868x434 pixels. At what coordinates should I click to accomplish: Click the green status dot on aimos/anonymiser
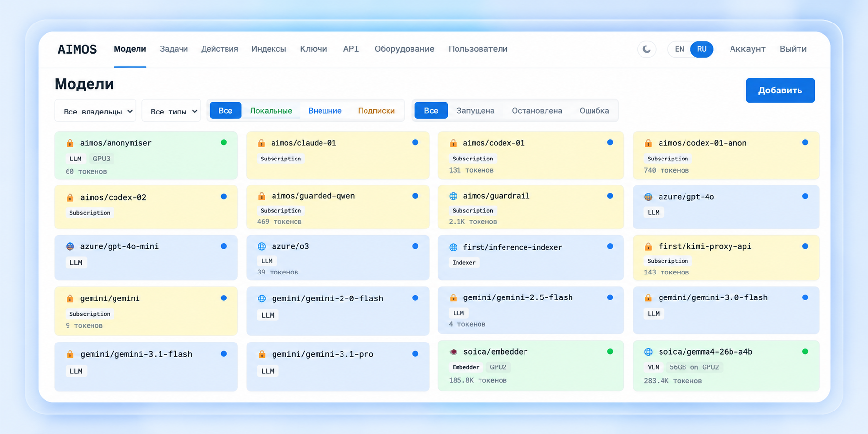pyautogui.click(x=224, y=142)
